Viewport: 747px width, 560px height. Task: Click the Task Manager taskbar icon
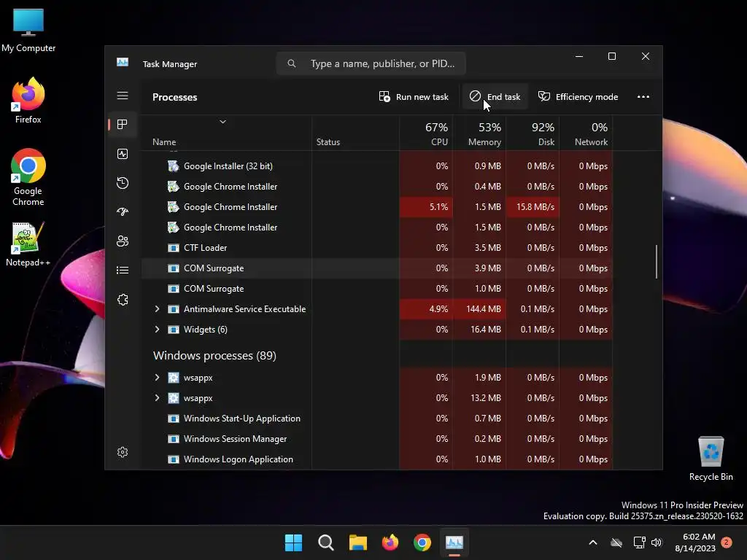[454, 542]
